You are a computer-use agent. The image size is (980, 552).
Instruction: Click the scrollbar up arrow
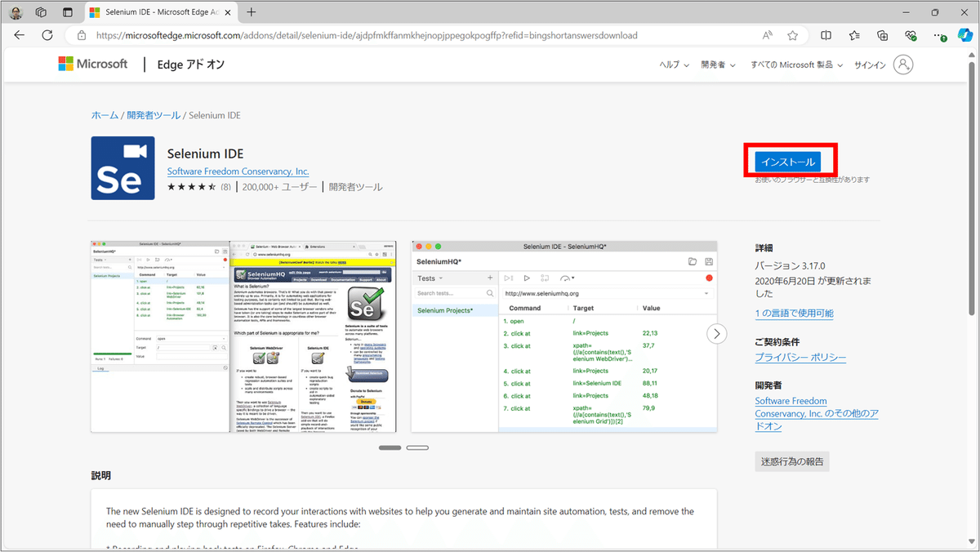(x=973, y=53)
